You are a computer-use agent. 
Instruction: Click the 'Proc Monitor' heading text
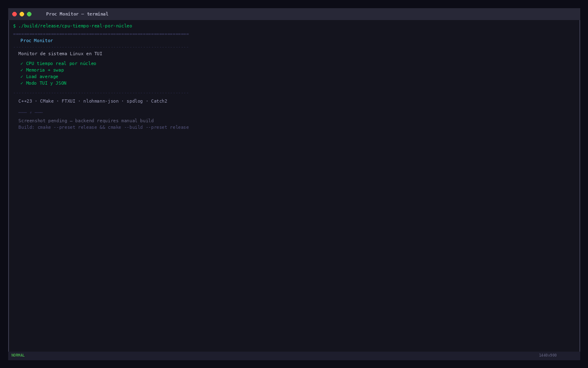coord(37,40)
